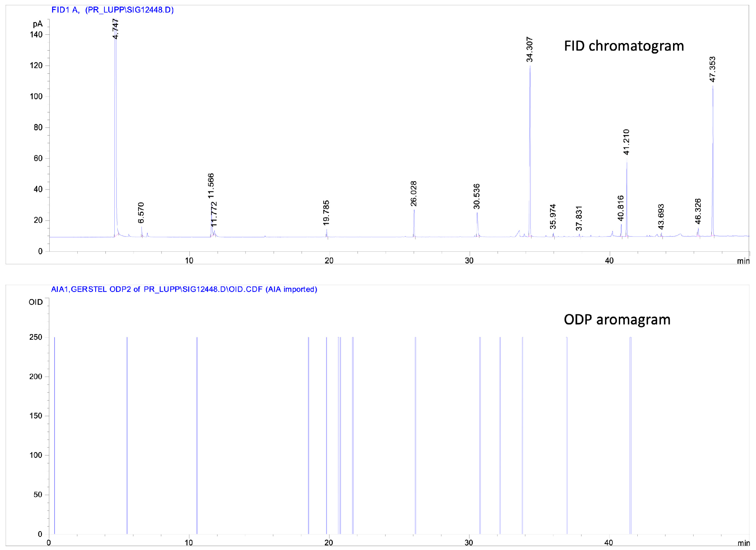Click the 'FID chromatogram' annotation
Viewport: 756px width, 550px height.
click(624, 46)
